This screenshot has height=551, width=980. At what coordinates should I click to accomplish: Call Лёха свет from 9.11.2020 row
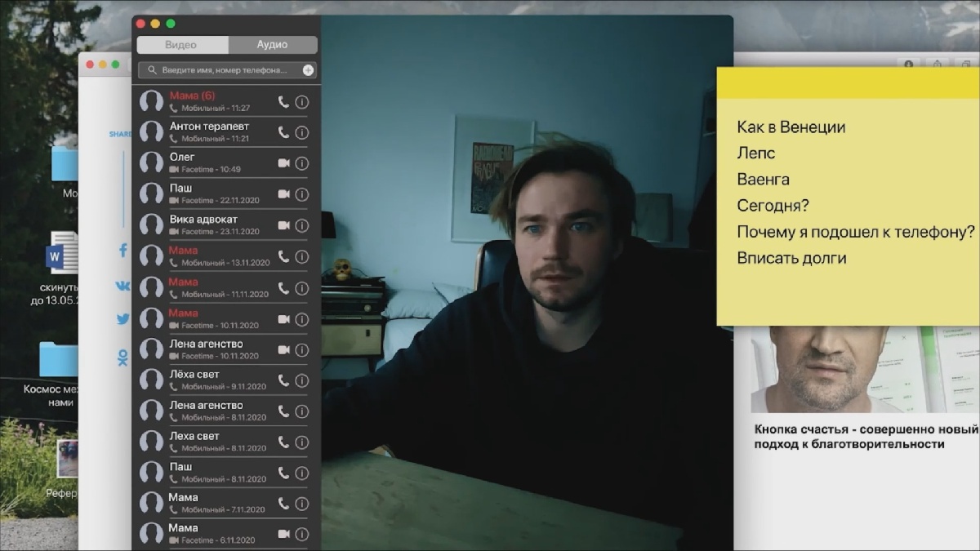click(x=283, y=380)
